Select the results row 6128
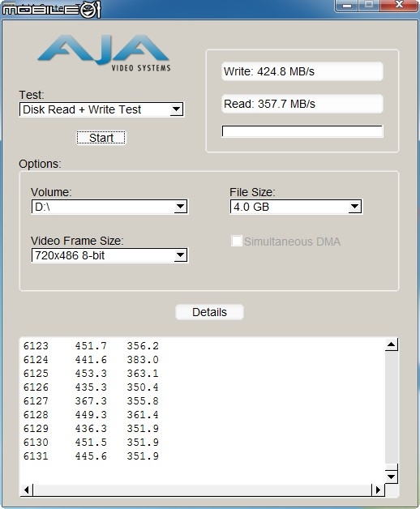Screen dimensions: 420x509 coord(91,415)
